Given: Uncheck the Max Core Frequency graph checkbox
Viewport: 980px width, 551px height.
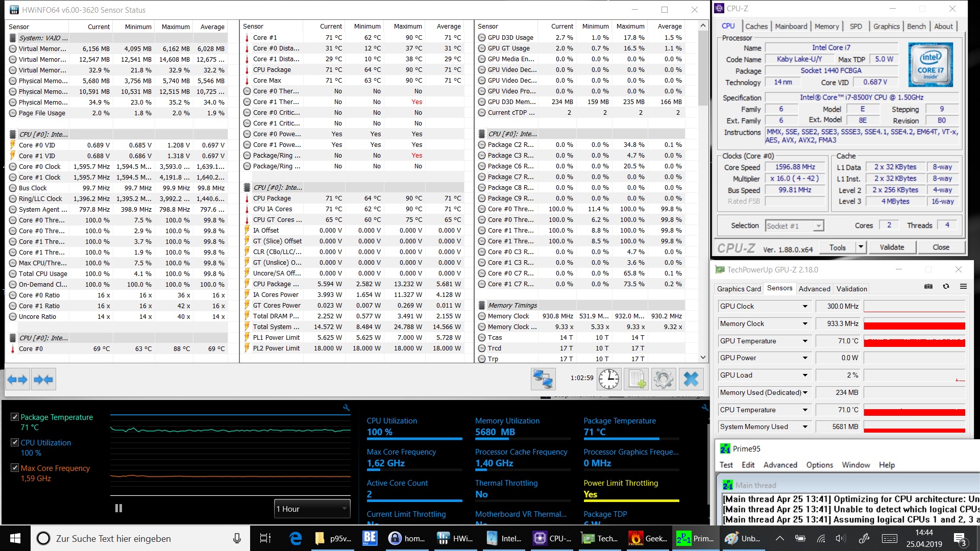Looking at the screenshot, I should [15, 468].
